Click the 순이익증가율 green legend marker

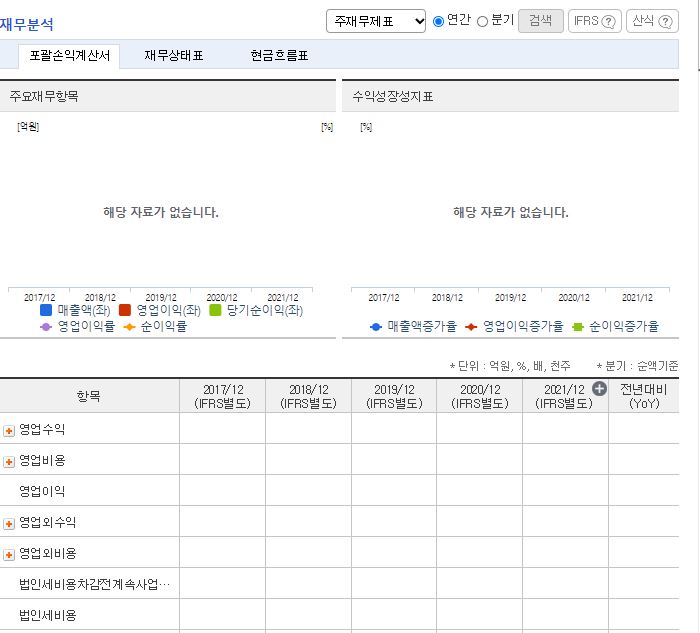pos(578,327)
